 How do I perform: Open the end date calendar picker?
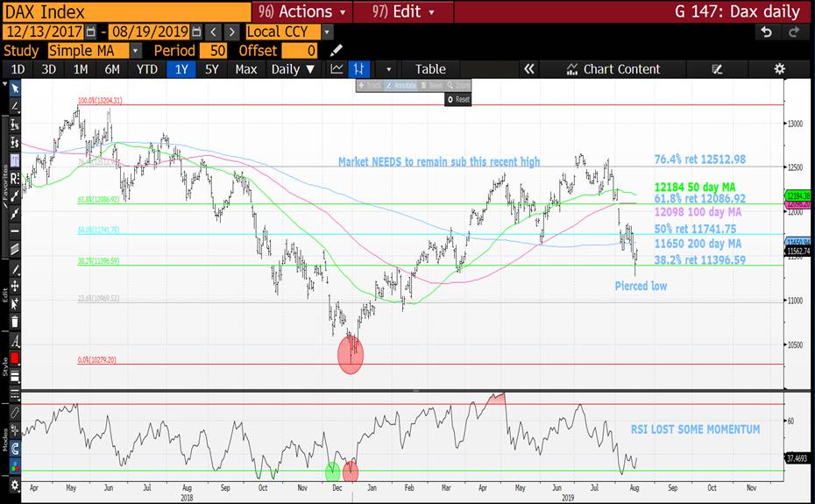[x=196, y=32]
